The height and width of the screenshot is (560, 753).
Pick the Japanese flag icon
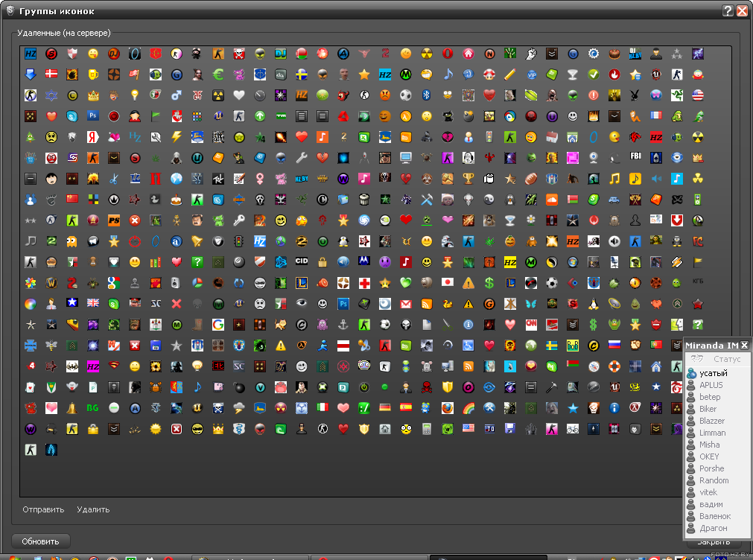448,283
